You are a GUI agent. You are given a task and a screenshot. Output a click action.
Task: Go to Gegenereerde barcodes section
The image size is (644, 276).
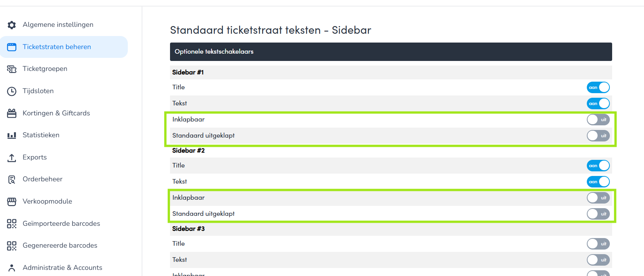(60, 245)
